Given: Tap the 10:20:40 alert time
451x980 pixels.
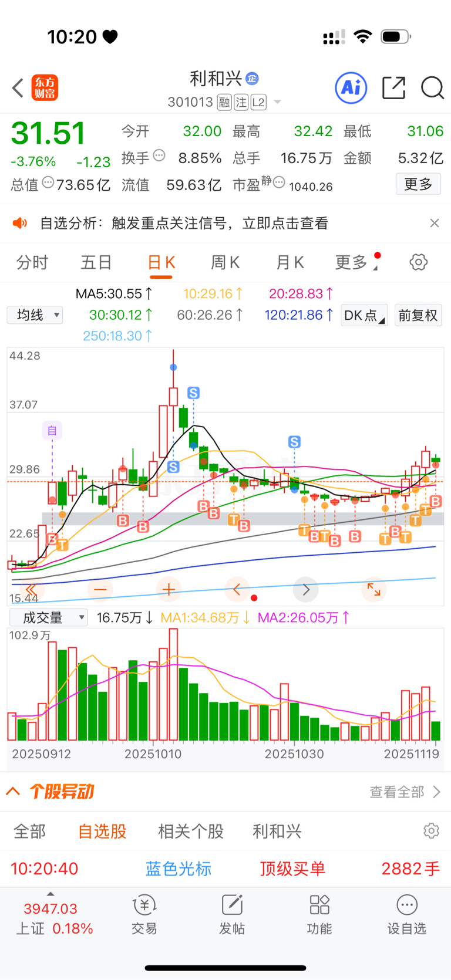Looking at the screenshot, I should (45, 869).
